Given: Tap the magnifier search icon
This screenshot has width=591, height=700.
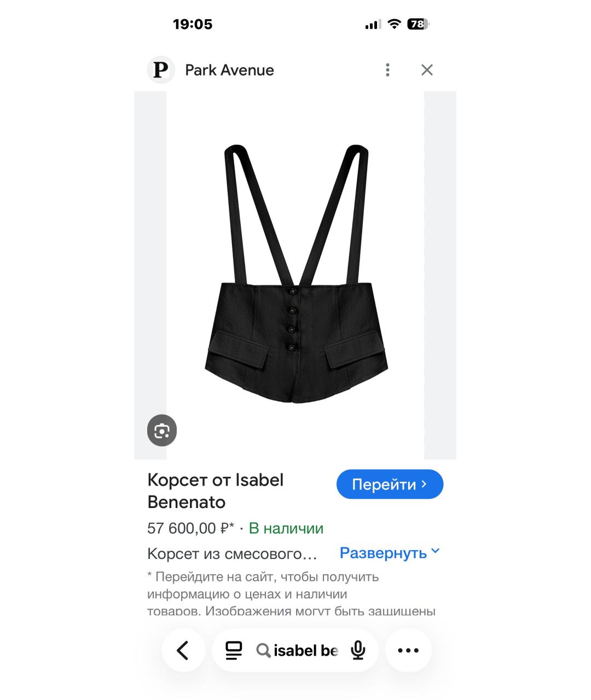Looking at the screenshot, I should click(263, 651).
